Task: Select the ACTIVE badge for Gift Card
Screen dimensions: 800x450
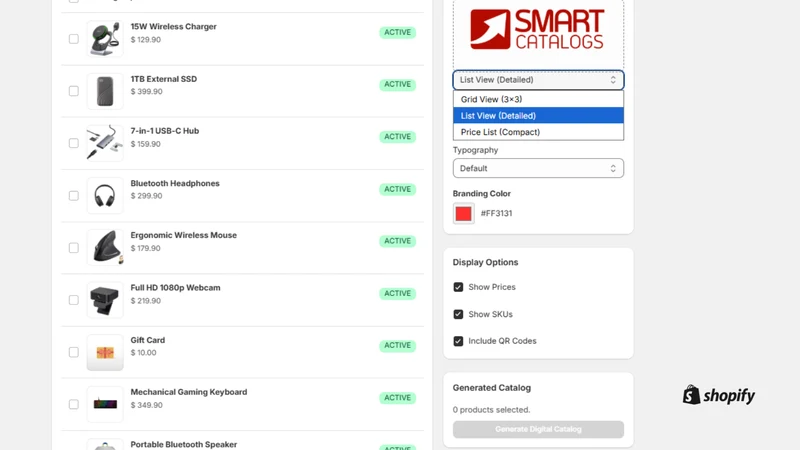Action: (397, 345)
